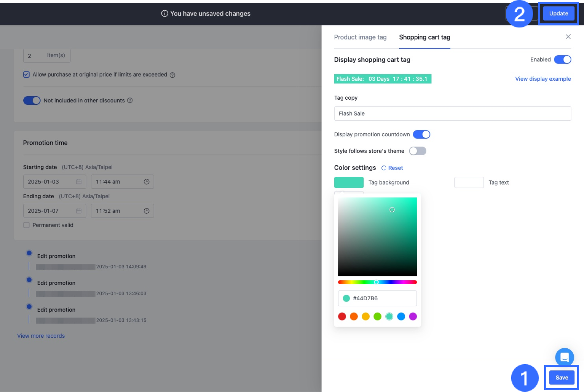Click the Display shopping cart tag heading
This screenshot has width=584, height=392.
[x=372, y=60]
